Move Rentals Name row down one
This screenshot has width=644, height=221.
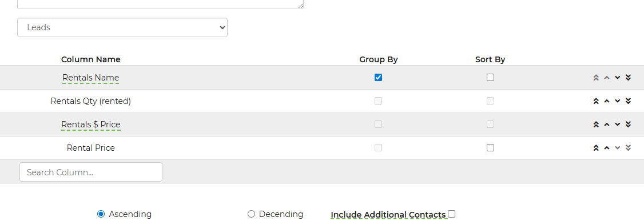617,78
